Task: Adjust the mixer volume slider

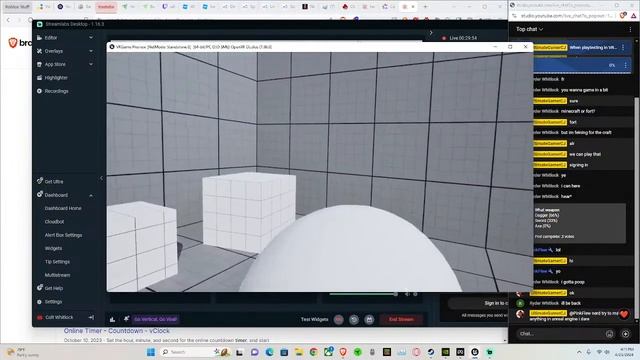Action: pyautogui.click(x=362, y=294)
